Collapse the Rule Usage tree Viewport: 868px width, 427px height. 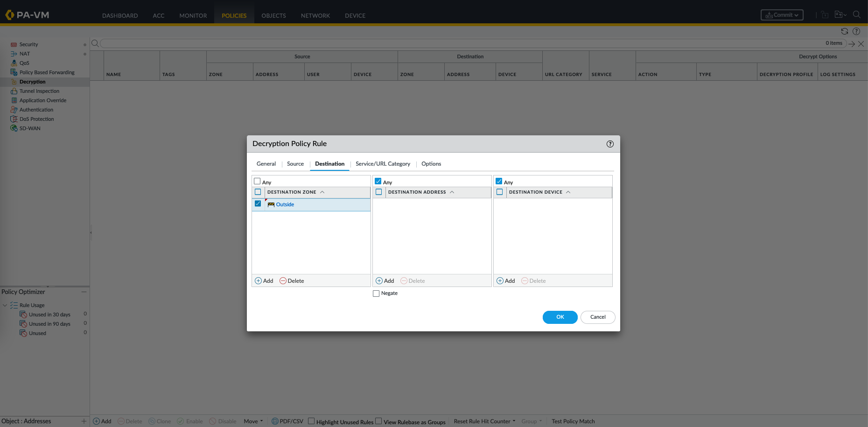tap(5, 305)
